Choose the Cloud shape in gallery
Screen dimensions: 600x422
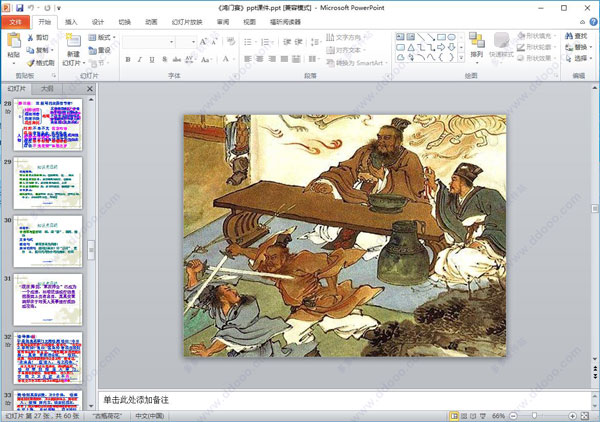400,57
